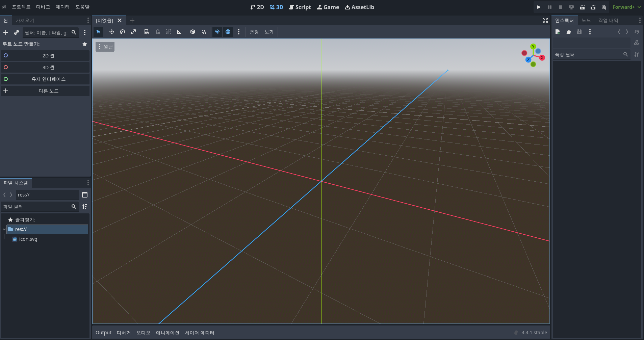
Task: Click the X axis gizmo handle
Action: (542, 58)
